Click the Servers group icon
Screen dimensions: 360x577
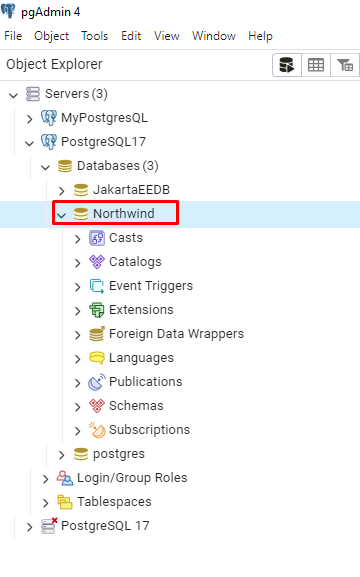33,94
